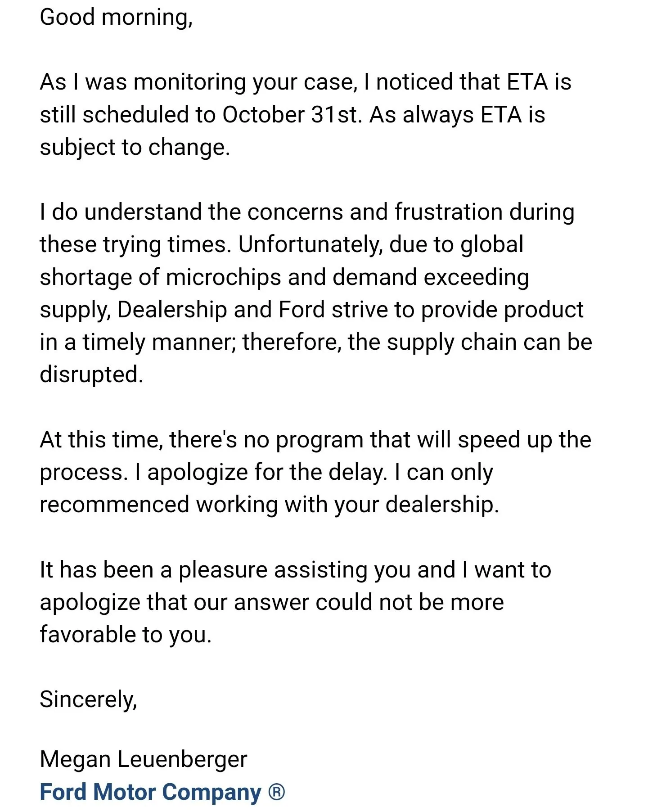Click the phrase "apologize for the delay"
The height and width of the screenshot is (812, 648).
pyautogui.click(x=267, y=472)
